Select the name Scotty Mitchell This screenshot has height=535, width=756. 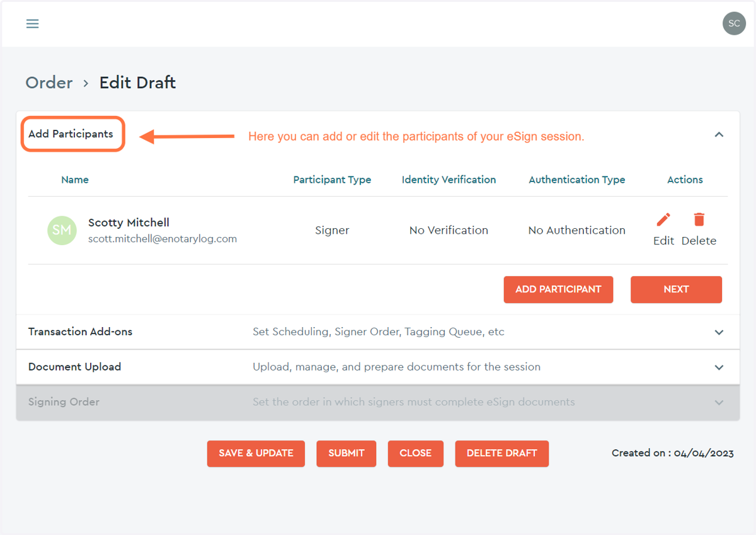(x=129, y=222)
